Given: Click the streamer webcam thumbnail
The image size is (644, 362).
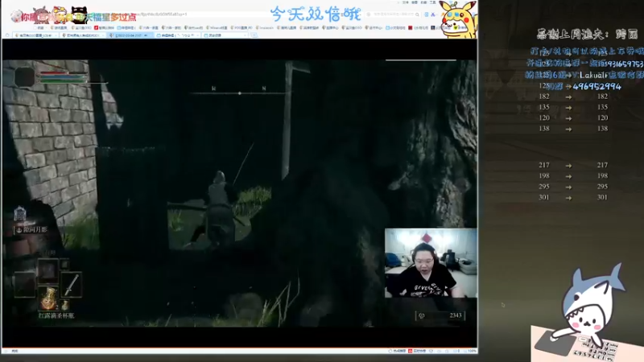Looking at the screenshot, I should [x=431, y=263].
